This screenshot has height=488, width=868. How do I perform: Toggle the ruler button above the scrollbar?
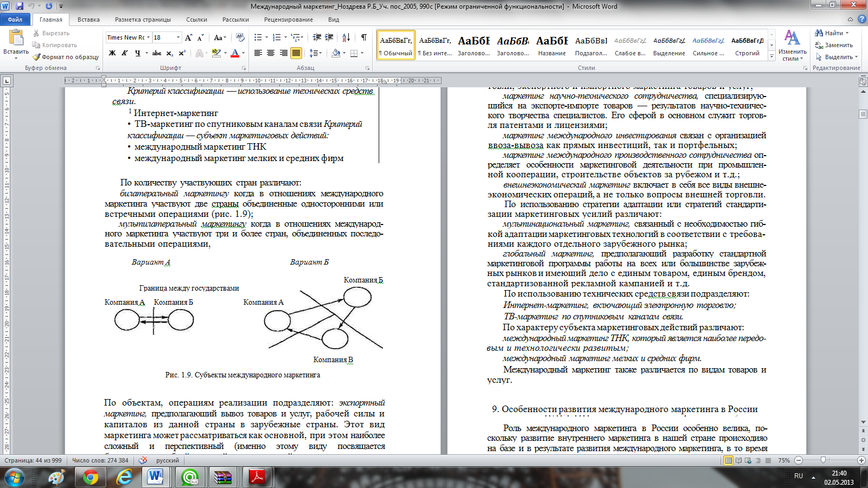[863, 82]
